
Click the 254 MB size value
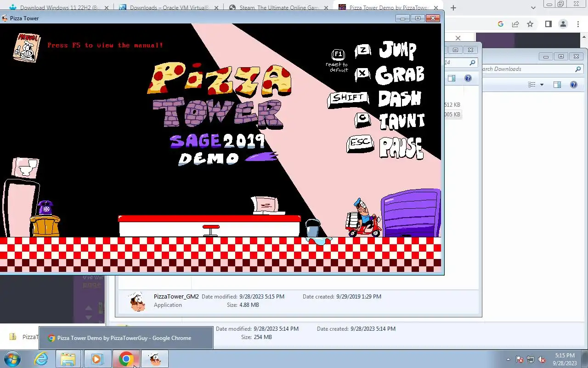pos(263,337)
